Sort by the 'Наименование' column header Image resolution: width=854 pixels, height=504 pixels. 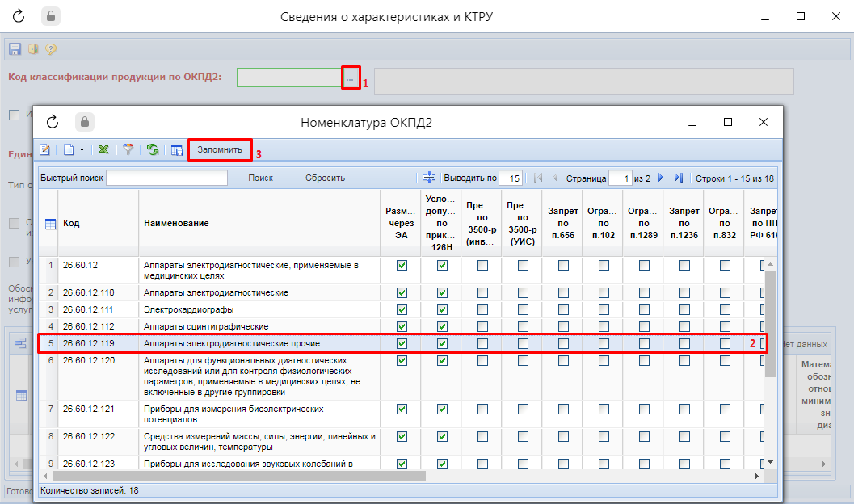pyautogui.click(x=176, y=223)
